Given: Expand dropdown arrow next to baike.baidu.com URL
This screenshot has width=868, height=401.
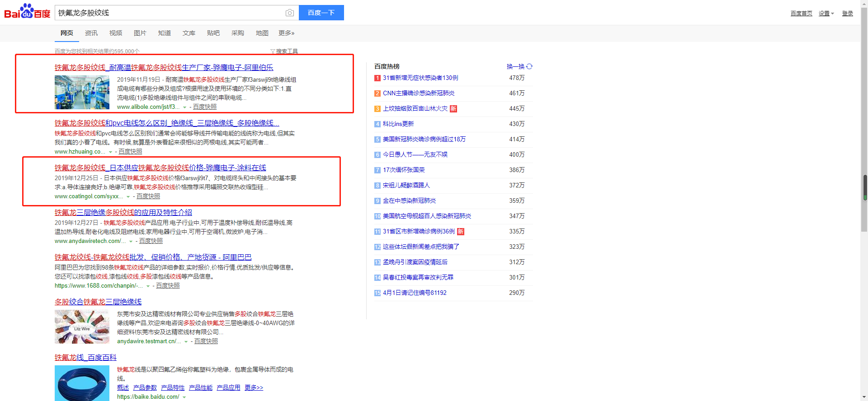Looking at the screenshot, I should tap(184, 397).
